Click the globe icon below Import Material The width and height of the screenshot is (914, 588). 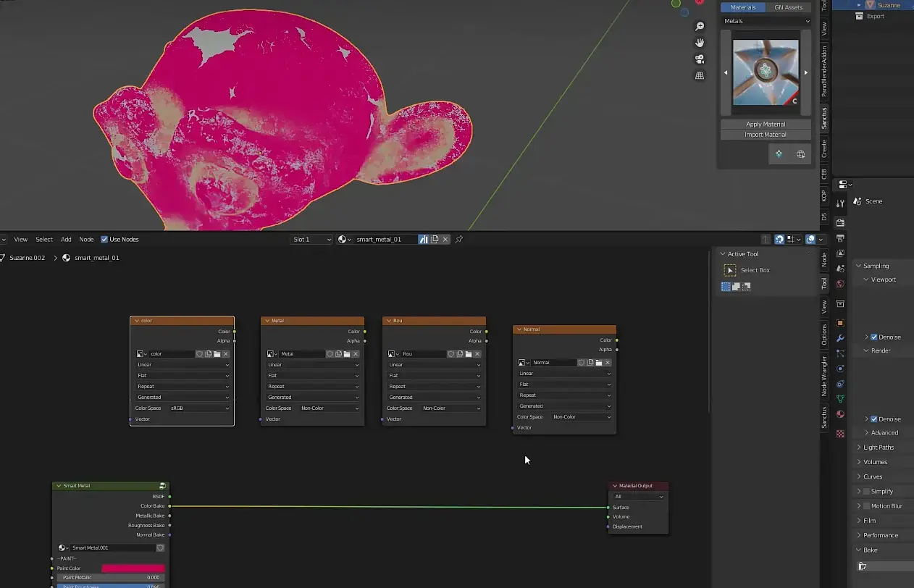tap(800, 154)
